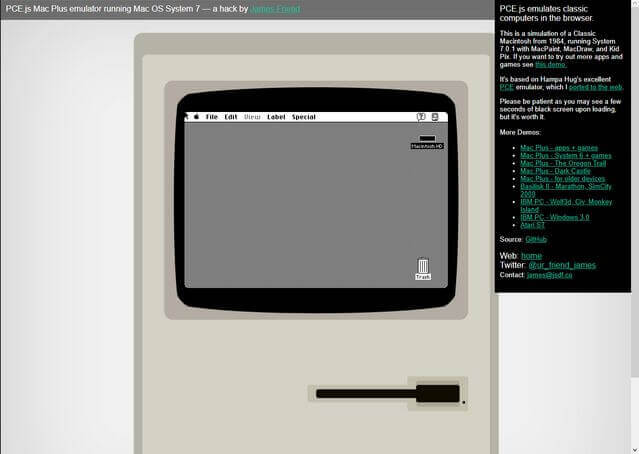Click the 'More Demos:' heading text
639x454 pixels.
pyautogui.click(x=520, y=132)
